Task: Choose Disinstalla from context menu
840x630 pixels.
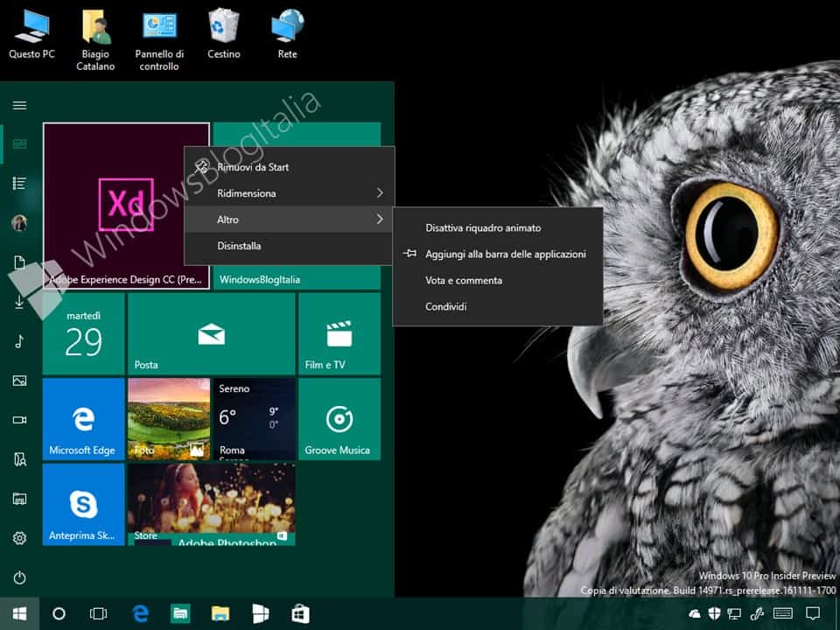Action: point(290,246)
